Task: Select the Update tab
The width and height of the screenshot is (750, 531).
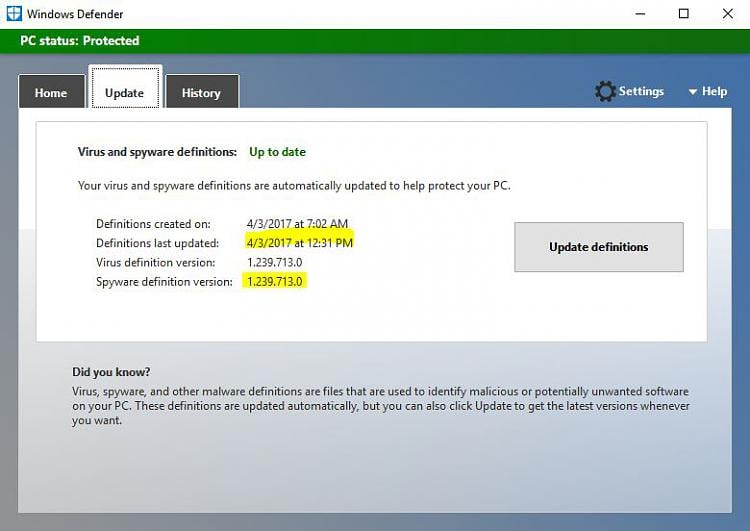Action: [125, 93]
